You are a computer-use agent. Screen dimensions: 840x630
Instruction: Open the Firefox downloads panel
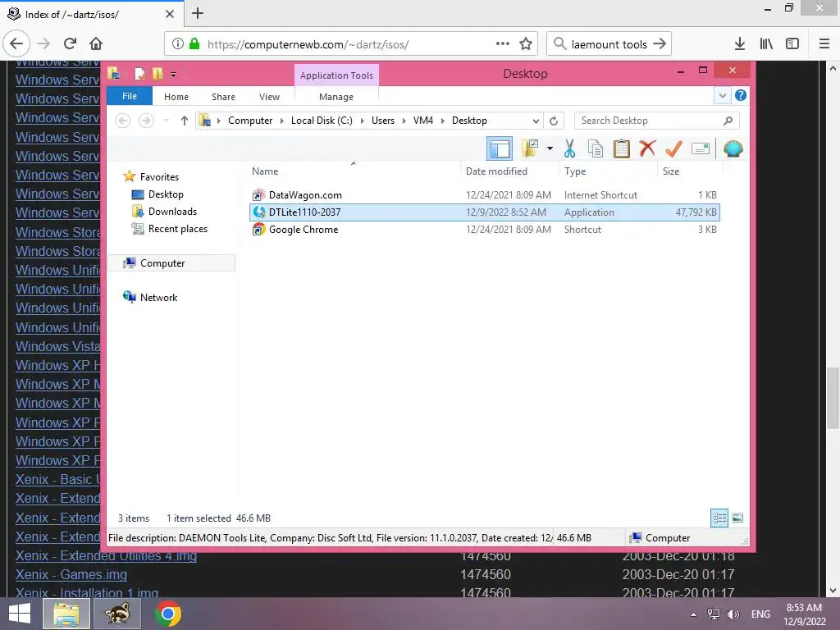point(739,43)
